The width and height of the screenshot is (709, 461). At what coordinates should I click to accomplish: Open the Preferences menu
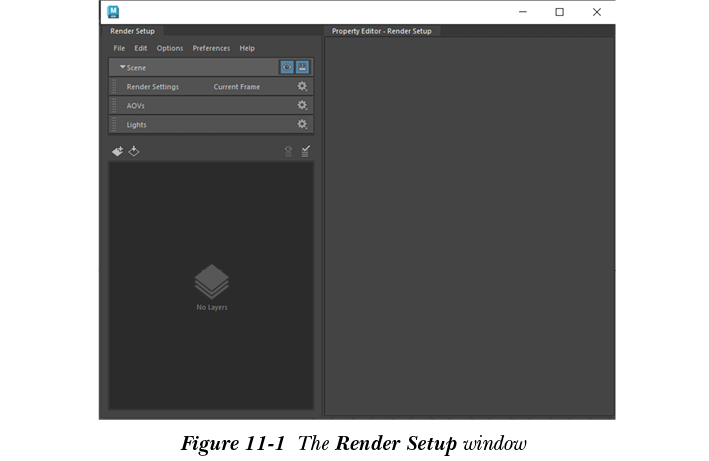click(211, 48)
